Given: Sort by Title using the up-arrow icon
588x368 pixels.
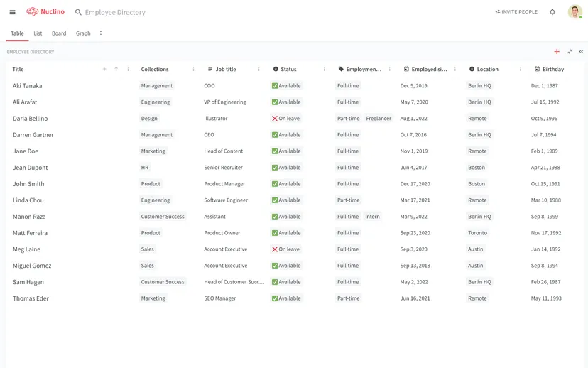Looking at the screenshot, I should (x=116, y=69).
